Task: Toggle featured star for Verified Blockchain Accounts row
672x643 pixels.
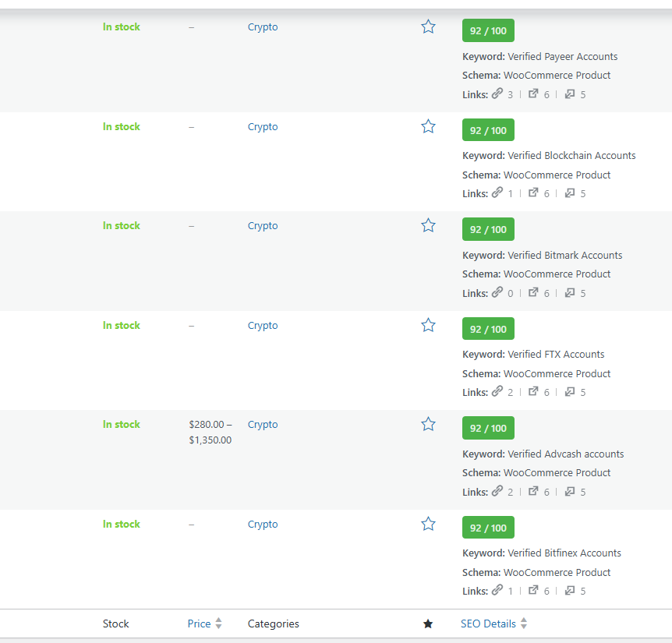Action: 428,127
